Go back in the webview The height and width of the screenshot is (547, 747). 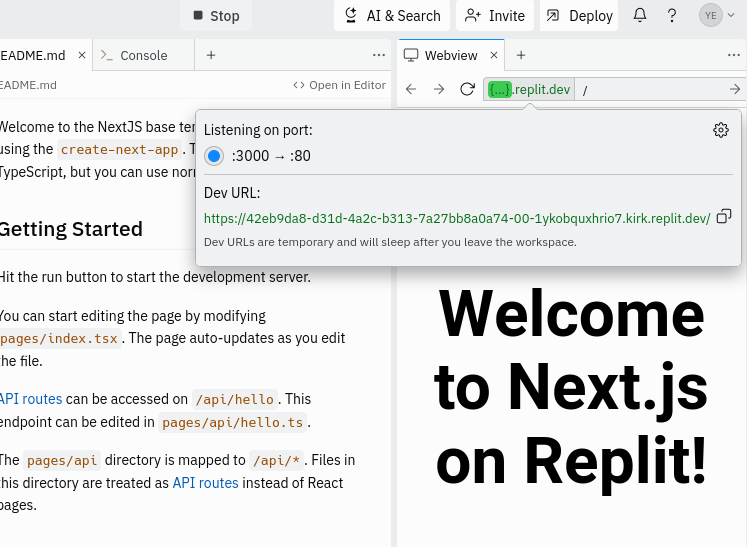coord(411,89)
